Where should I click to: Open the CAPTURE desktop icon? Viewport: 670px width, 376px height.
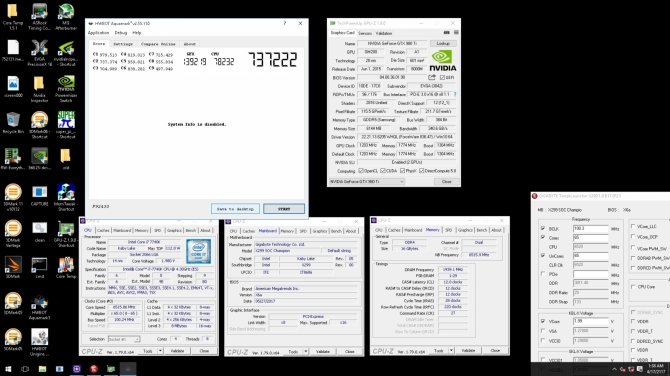pos(39,196)
